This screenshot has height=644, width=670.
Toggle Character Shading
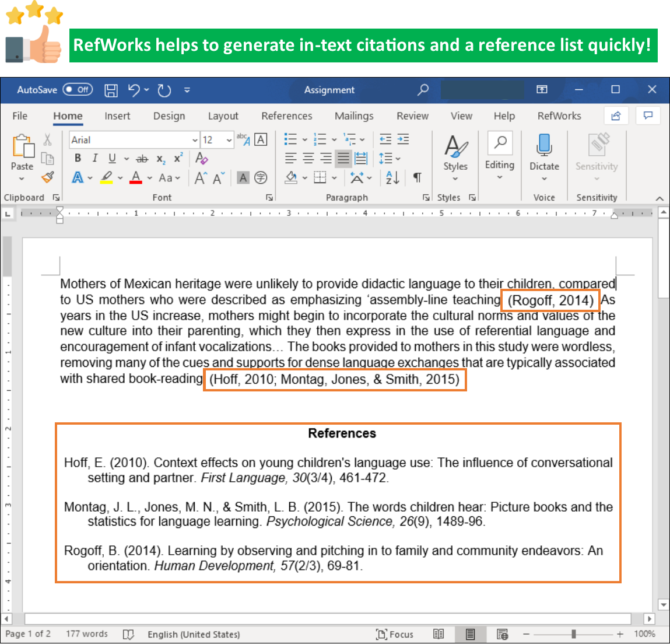243,178
